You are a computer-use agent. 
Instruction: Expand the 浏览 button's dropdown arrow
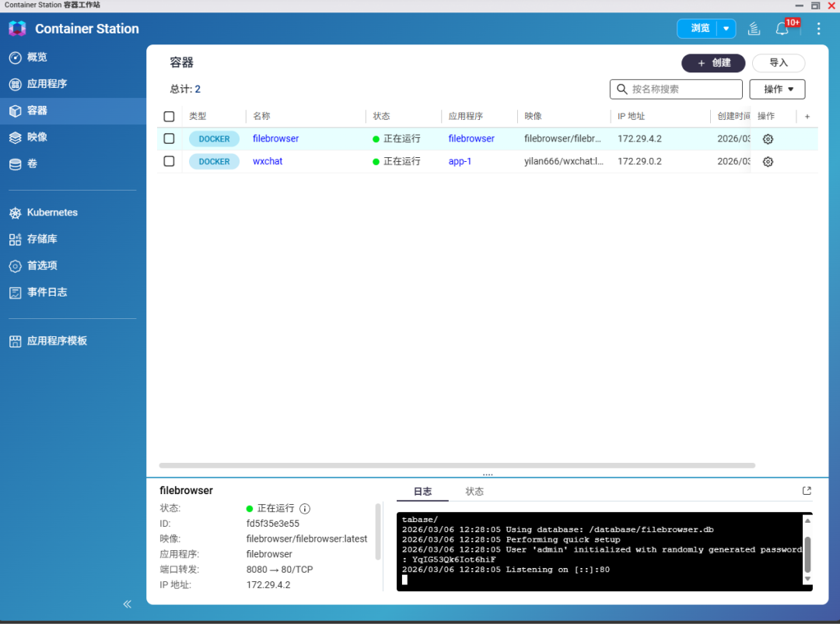click(x=726, y=28)
